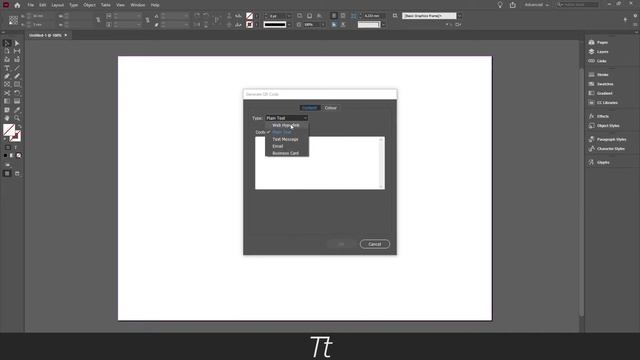Select the Page tool

pyautogui.click(x=7, y=51)
